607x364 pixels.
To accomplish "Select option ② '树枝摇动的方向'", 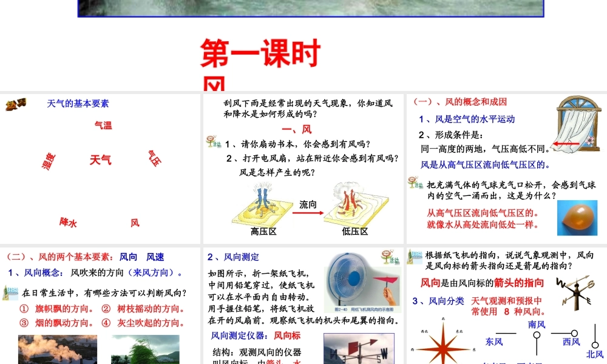I will pos(143,309).
